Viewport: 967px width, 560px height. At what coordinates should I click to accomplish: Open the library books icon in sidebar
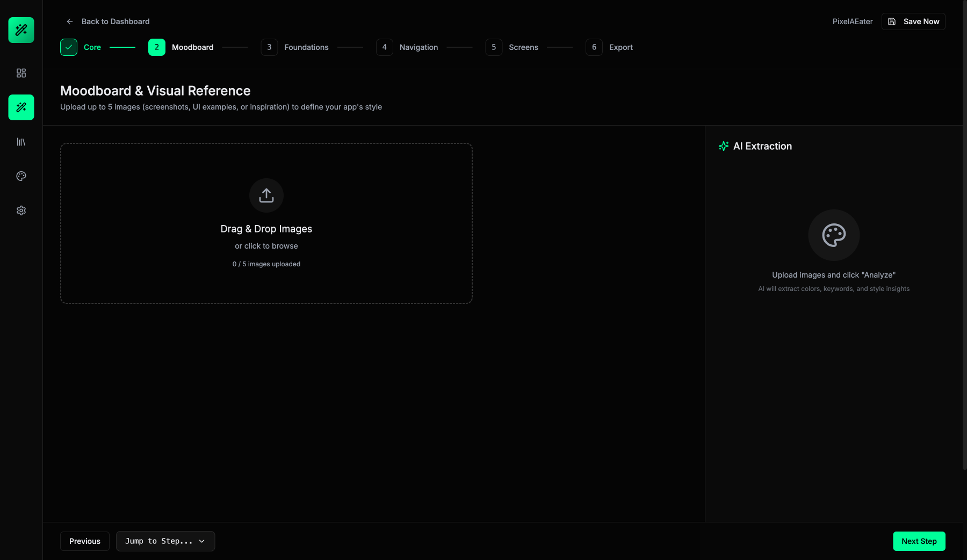coord(21,142)
